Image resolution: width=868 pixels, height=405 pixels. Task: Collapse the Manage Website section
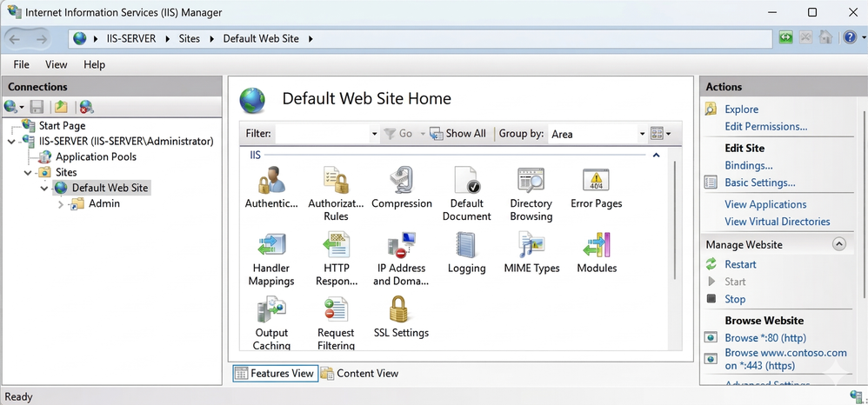pyautogui.click(x=839, y=244)
